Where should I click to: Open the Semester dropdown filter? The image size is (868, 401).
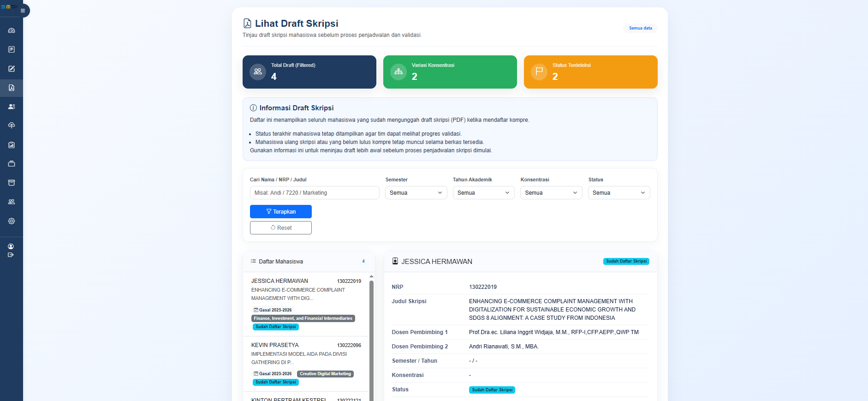[x=416, y=193]
